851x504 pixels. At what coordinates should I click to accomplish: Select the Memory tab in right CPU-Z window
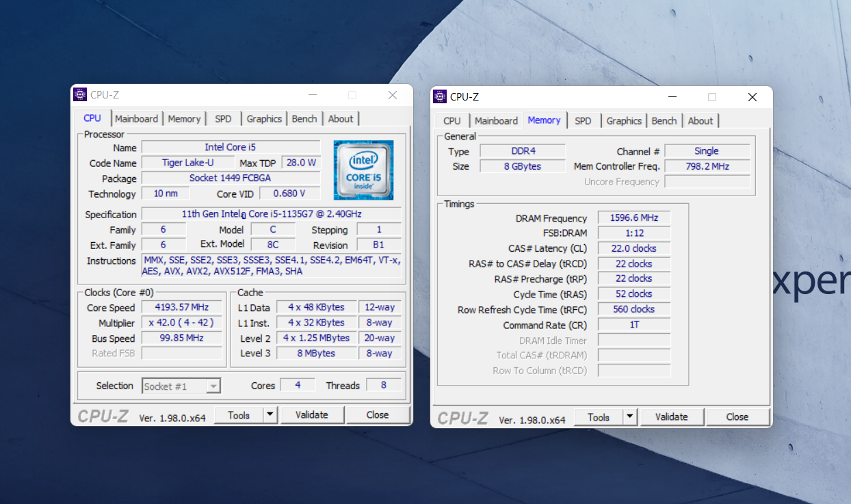[x=544, y=120]
